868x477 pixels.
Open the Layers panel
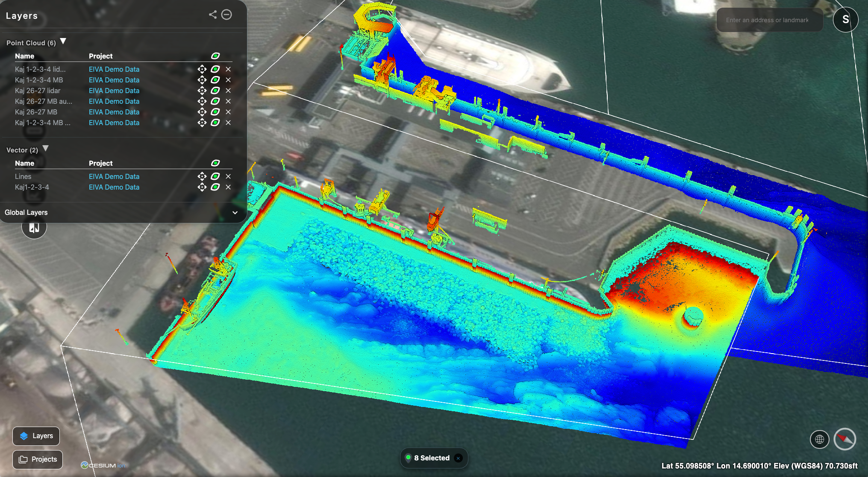point(36,436)
